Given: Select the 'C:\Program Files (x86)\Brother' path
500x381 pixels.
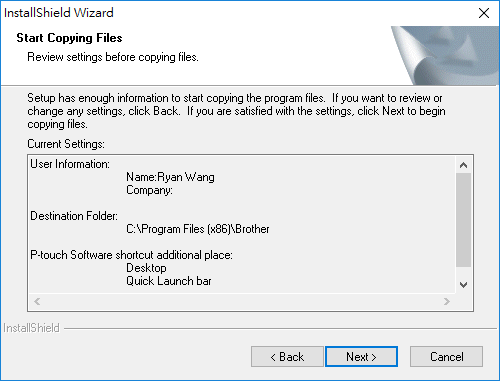Looking at the screenshot, I should [x=198, y=229].
